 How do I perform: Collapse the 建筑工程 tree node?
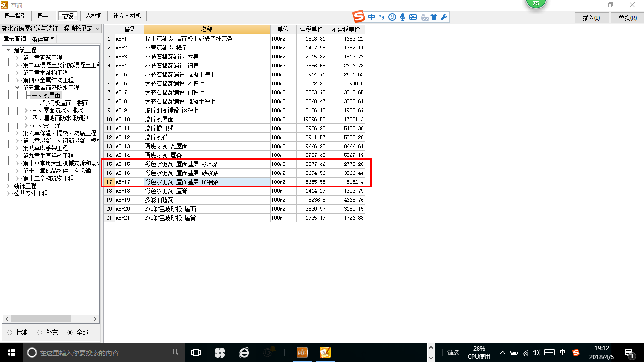point(8,50)
